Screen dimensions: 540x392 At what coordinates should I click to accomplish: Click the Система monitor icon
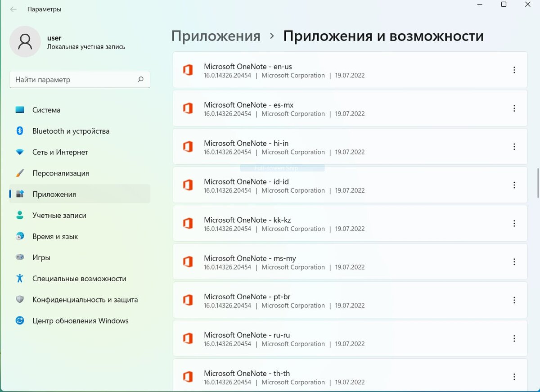(x=20, y=110)
